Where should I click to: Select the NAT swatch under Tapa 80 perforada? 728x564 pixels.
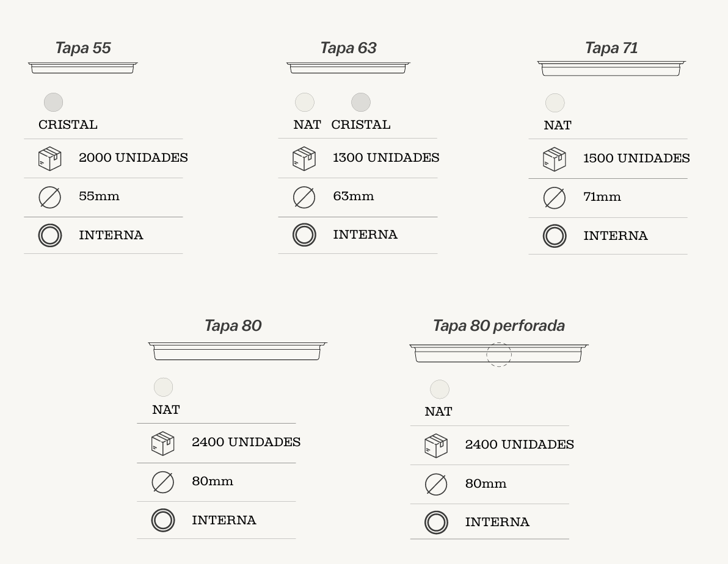(440, 389)
